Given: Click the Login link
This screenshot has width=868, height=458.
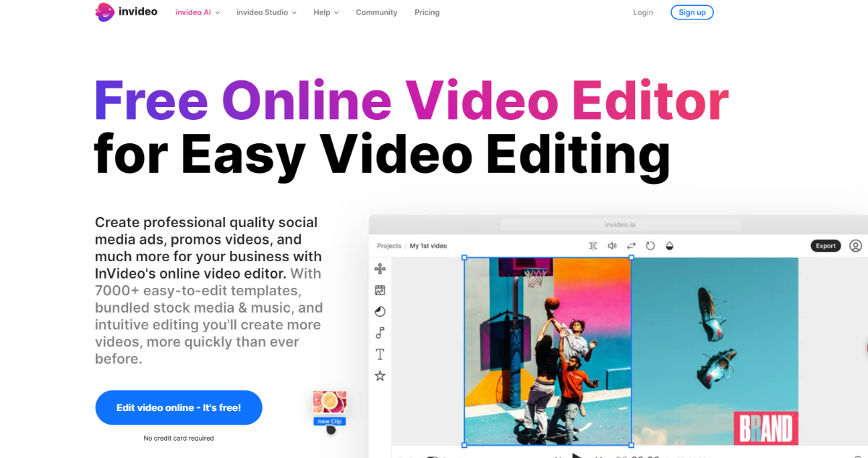Looking at the screenshot, I should click(643, 12).
